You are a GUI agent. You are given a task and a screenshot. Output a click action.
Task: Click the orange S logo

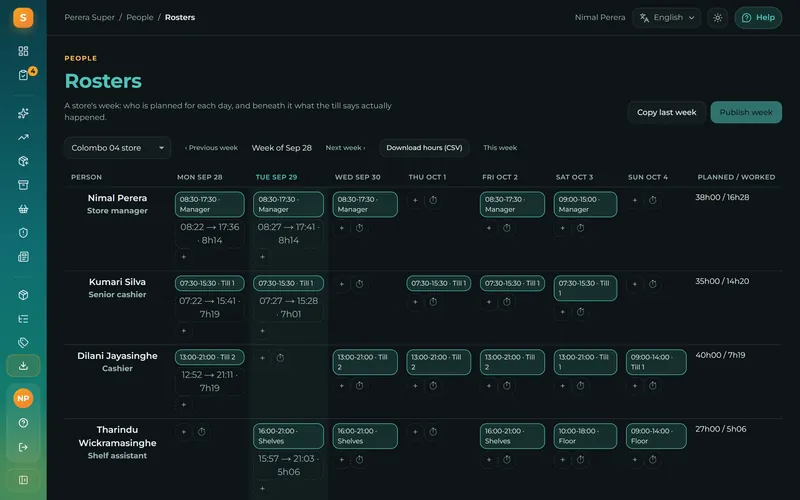[x=23, y=18]
